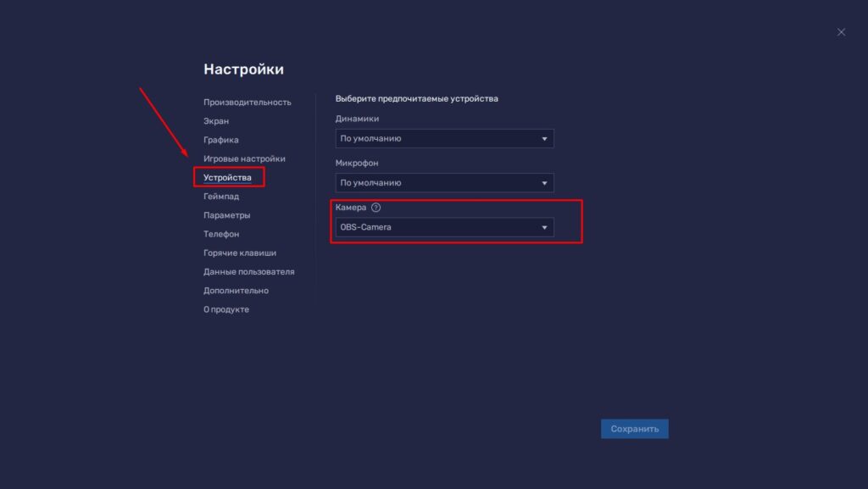The width and height of the screenshot is (868, 489).
Task: Open Горячие клавиши settings
Action: [x=240, y=253]
